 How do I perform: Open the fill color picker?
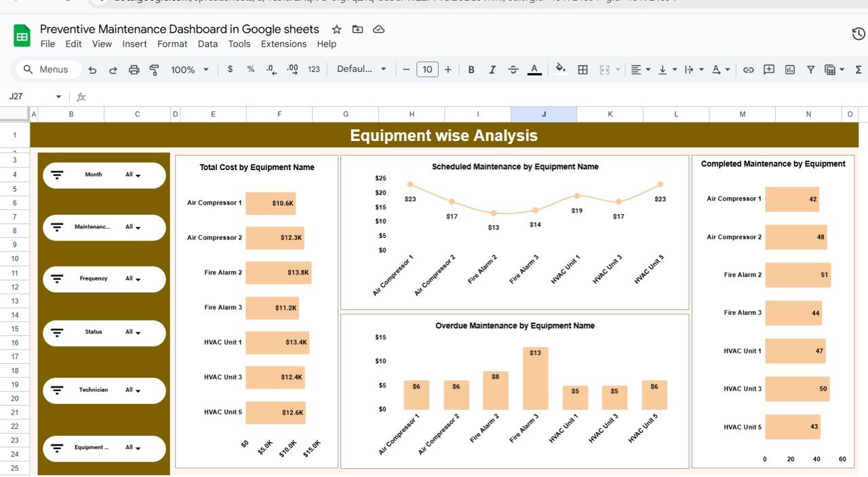tap(560, 69)
